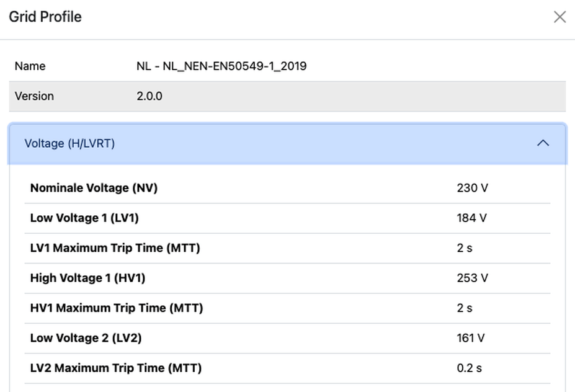Click Low Voltage 1 (LV1) label
Screen dimensions: 575x392
pyautogui.click(x=84, y=218)
